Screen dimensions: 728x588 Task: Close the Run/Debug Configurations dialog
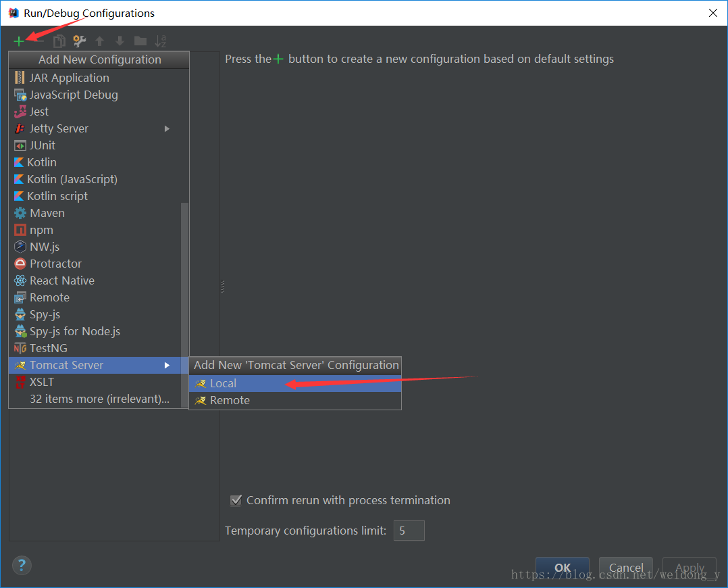pyautogui.click(x=713, y=13)
